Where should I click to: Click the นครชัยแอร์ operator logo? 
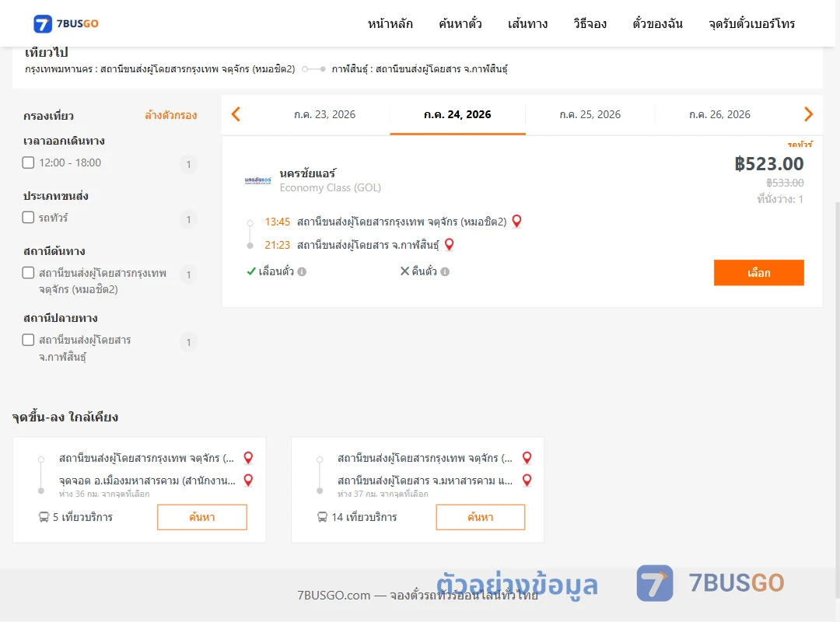[257, 180]
